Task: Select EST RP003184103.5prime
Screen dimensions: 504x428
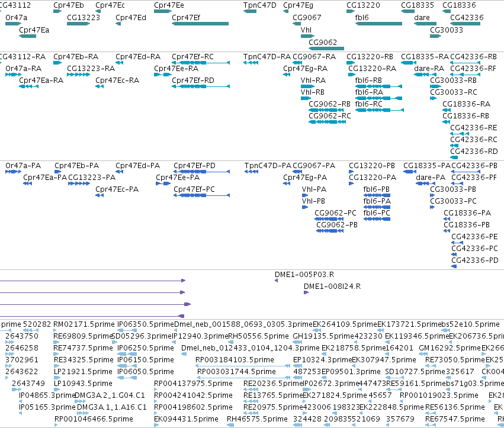Action: (x=243, y=366)
